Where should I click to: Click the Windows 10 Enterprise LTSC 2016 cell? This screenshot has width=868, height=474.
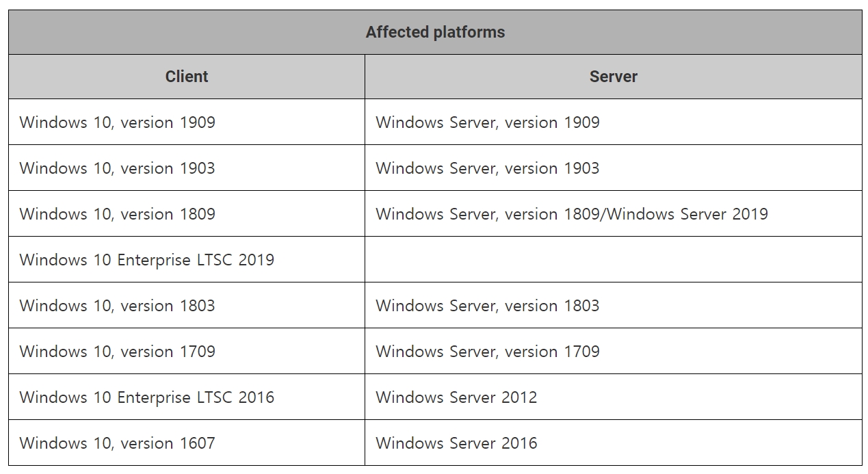147,397
